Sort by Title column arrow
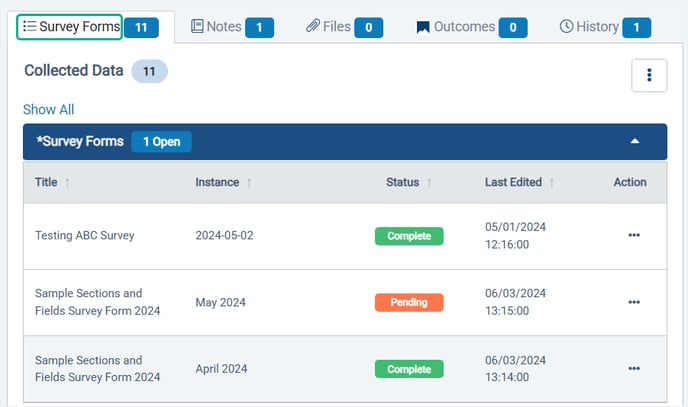688x407 pixels. click(x=68, y=183)
